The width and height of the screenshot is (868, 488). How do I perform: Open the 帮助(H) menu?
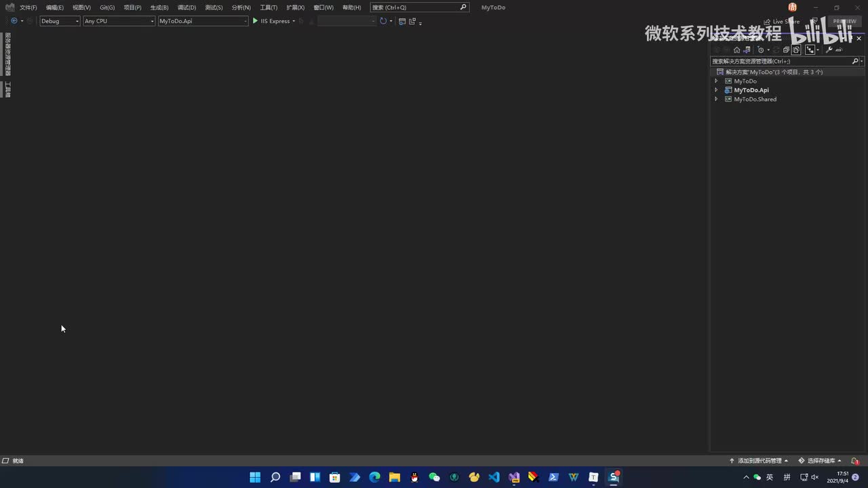(352, 7)
